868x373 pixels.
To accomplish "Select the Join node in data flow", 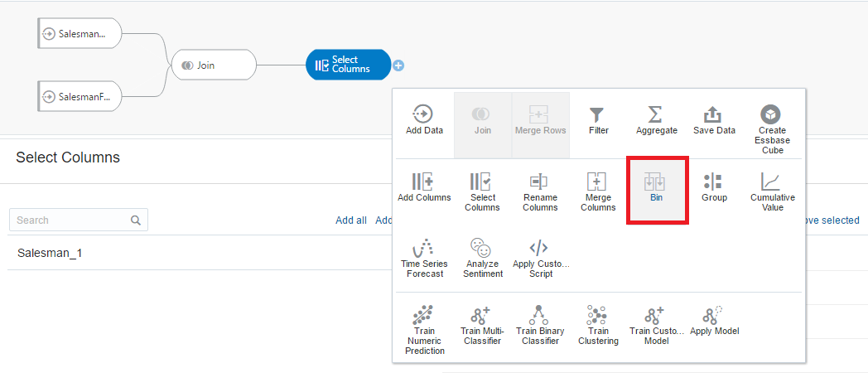I will pyautogui.click(x=214, y=65).
